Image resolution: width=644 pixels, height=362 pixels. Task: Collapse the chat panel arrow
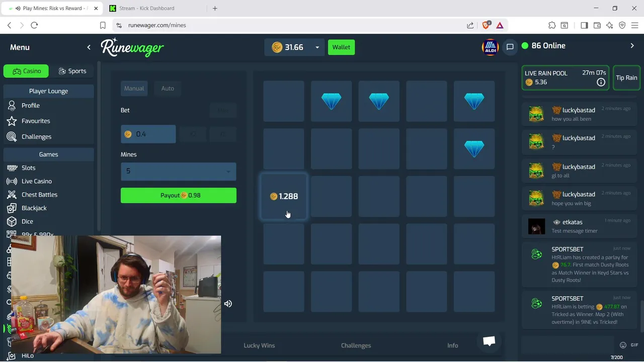632,46
